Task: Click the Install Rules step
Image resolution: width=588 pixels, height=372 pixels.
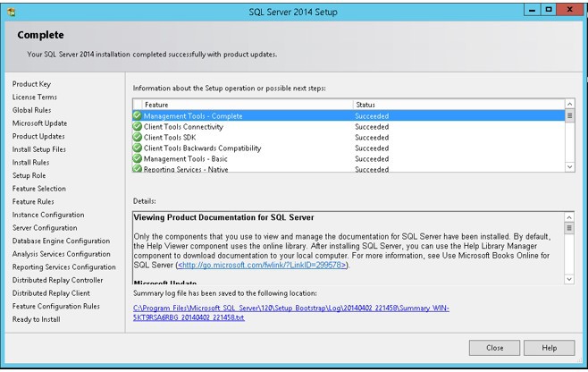Action: point(30,163)
